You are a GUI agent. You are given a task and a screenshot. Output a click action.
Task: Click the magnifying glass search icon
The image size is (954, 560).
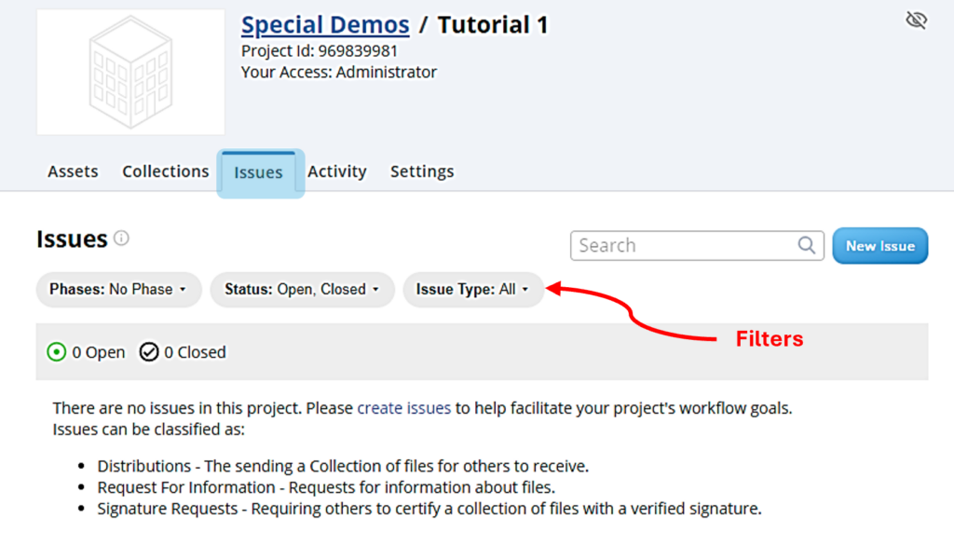coord(807,245)
